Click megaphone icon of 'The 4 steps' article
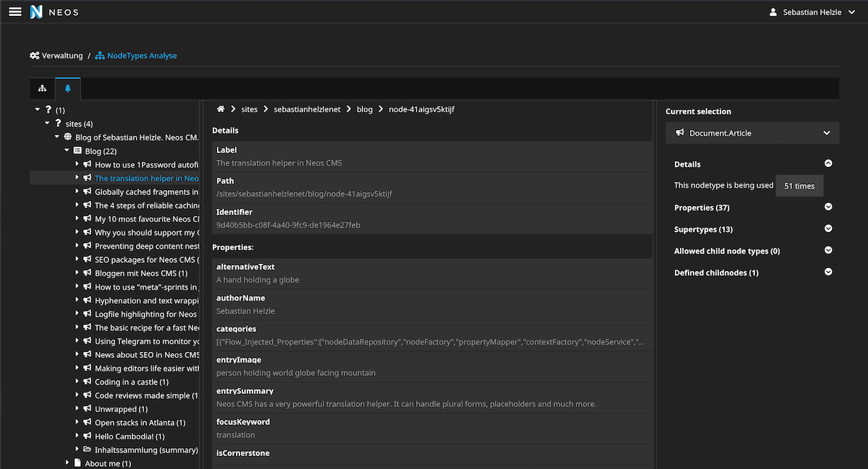 [87, 205]
